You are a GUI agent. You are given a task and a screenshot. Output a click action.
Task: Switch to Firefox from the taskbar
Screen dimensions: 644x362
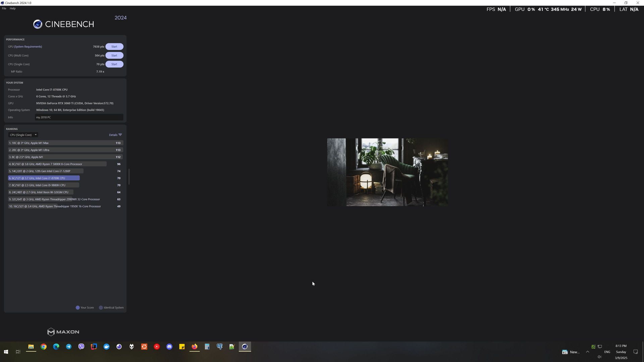point(195,347)
